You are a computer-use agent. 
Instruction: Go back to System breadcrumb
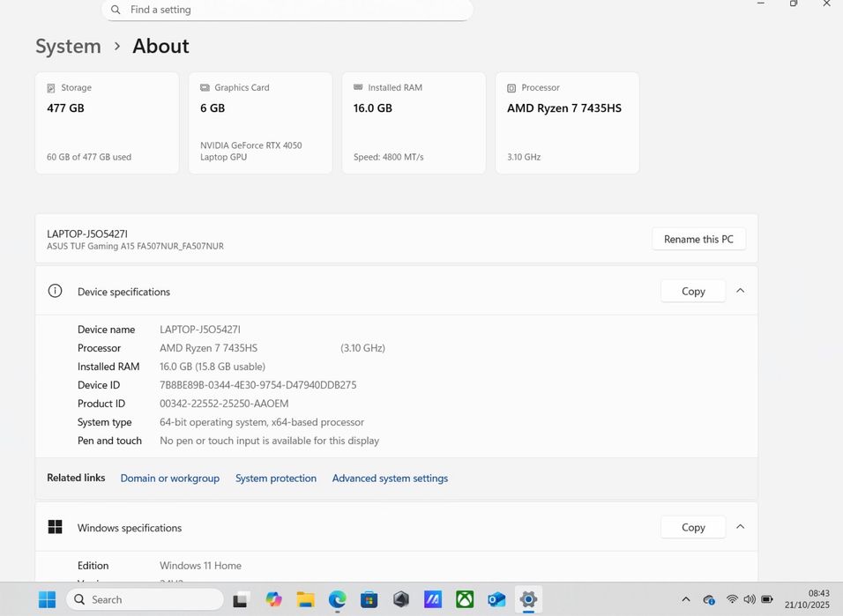[68, 46]
